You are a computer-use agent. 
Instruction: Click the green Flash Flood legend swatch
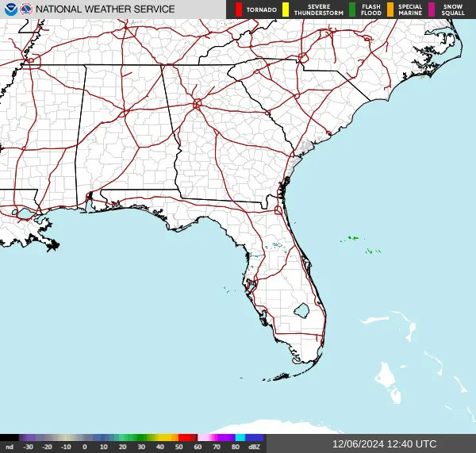click(352, 10)
